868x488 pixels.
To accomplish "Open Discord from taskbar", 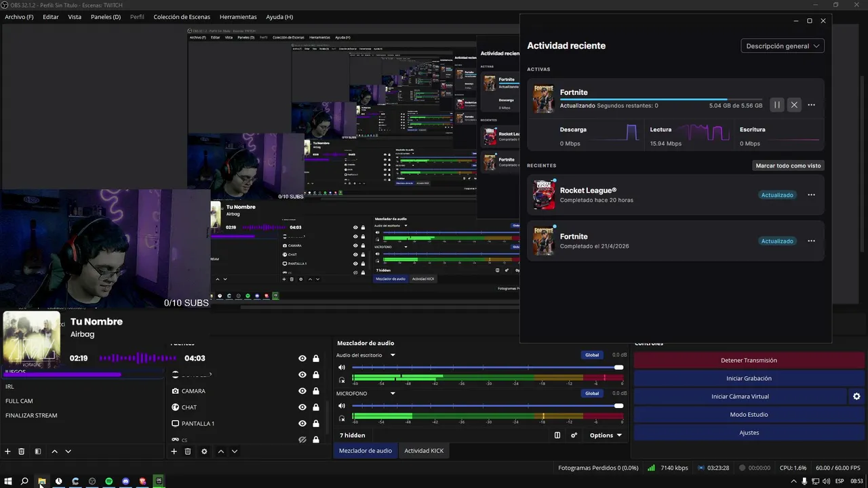I will [x=125, y=481].
